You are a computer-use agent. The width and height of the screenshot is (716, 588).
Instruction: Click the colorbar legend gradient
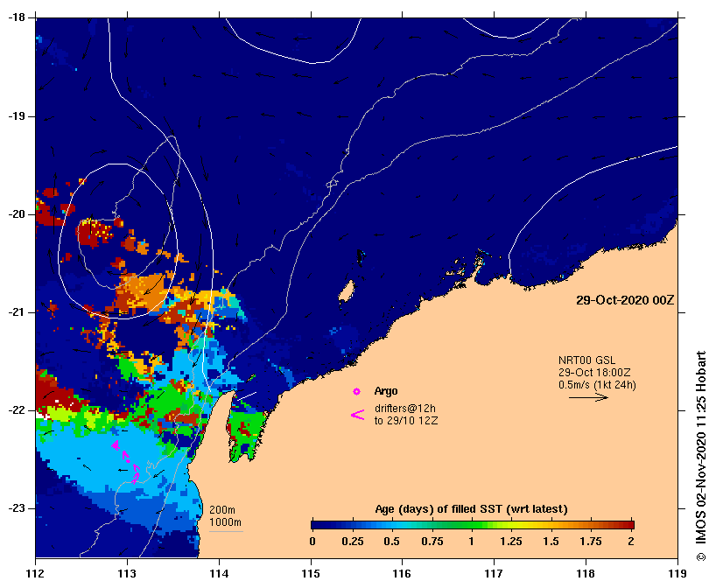point(473,524)
